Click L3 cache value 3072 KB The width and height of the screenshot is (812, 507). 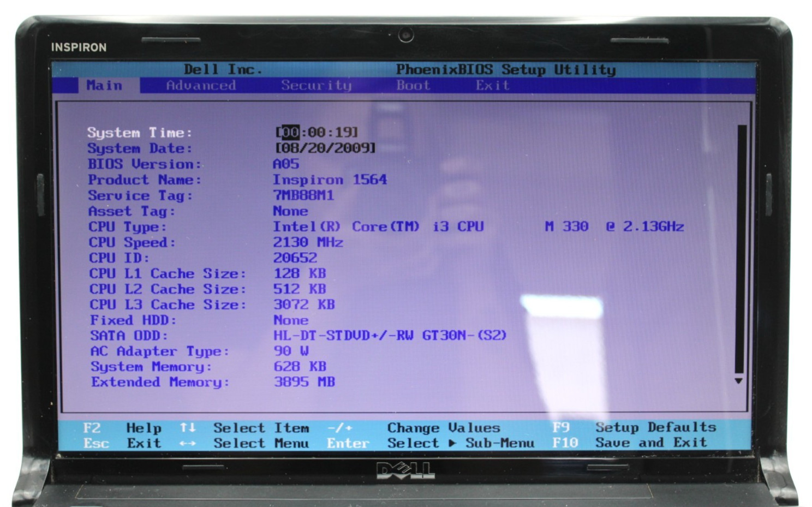[x=304, y=305]
